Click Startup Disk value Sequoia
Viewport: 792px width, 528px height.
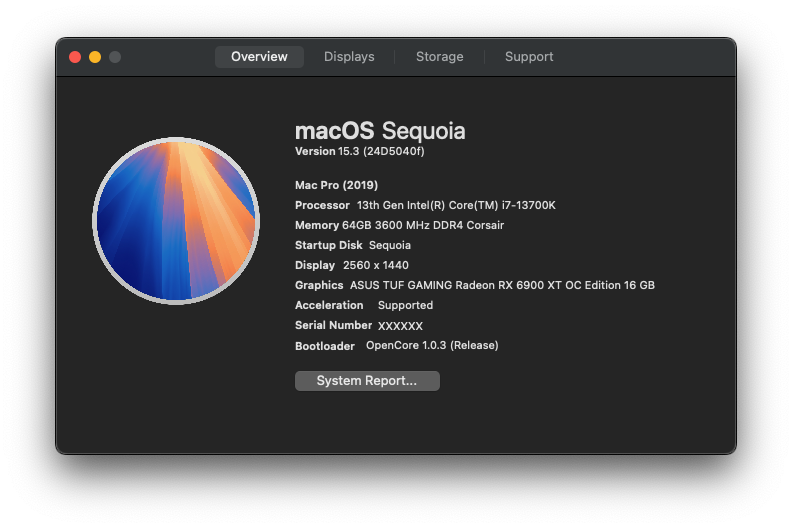(390, 245)
